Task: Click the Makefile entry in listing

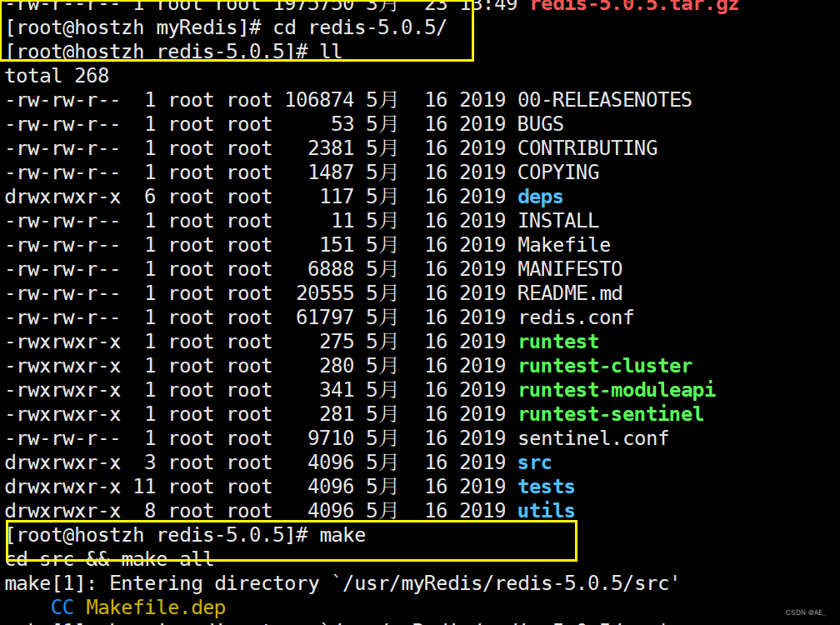Action: 563,245
